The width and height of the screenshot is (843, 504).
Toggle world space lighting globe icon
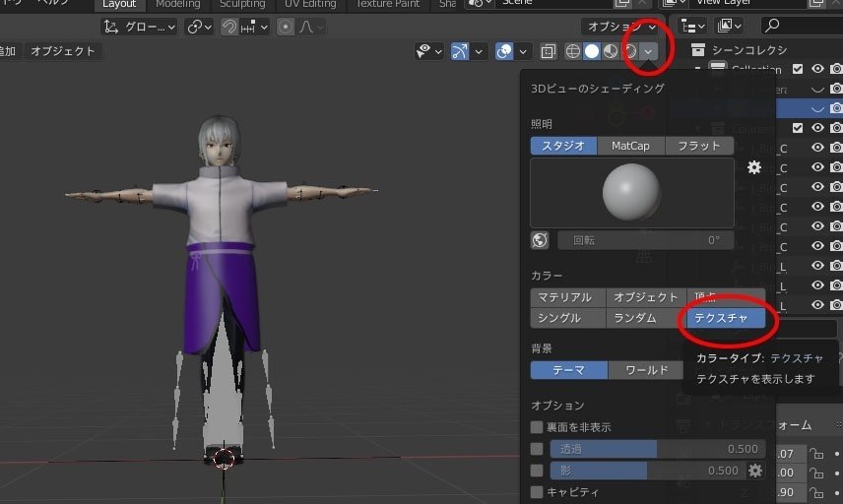540,240
